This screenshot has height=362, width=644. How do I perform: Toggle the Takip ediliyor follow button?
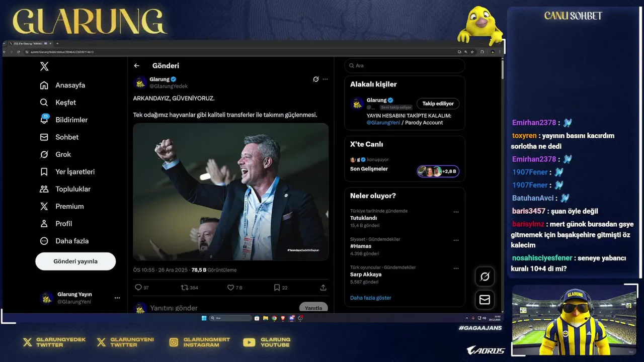(x=438, y=104)
